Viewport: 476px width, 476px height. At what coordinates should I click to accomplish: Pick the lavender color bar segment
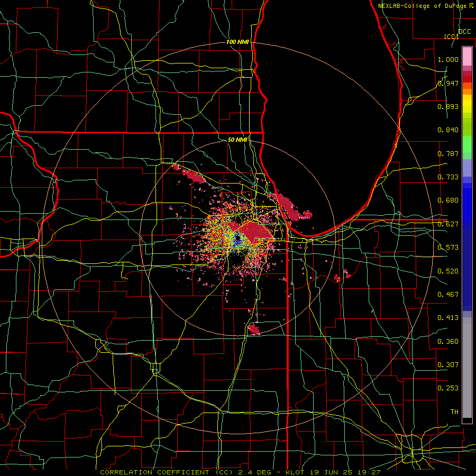click(x=467, y=168)
